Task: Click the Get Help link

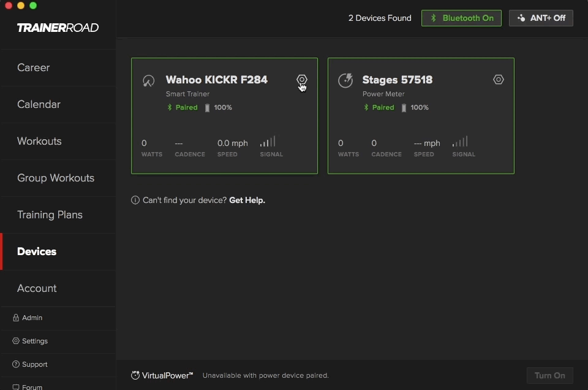Action: coord(247,200)
